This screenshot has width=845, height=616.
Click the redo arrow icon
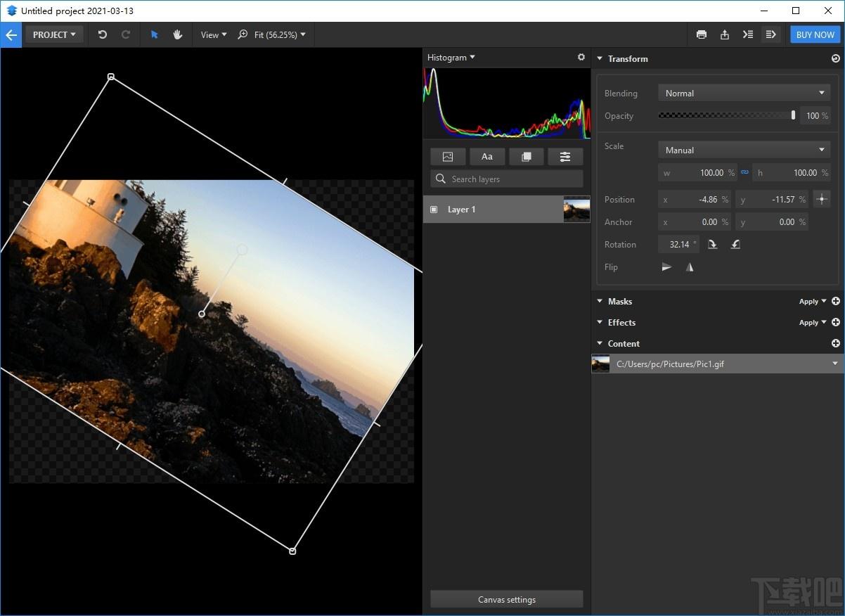pos(126,34)
